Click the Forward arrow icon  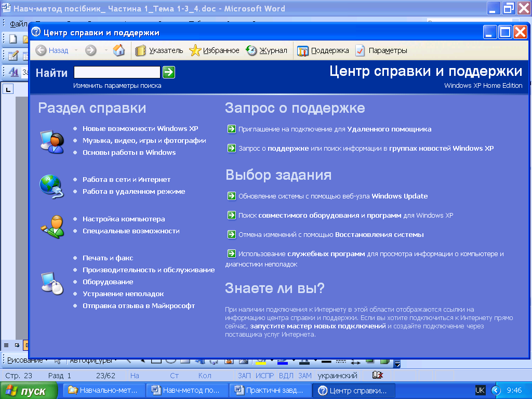click(x=90, y=50)
